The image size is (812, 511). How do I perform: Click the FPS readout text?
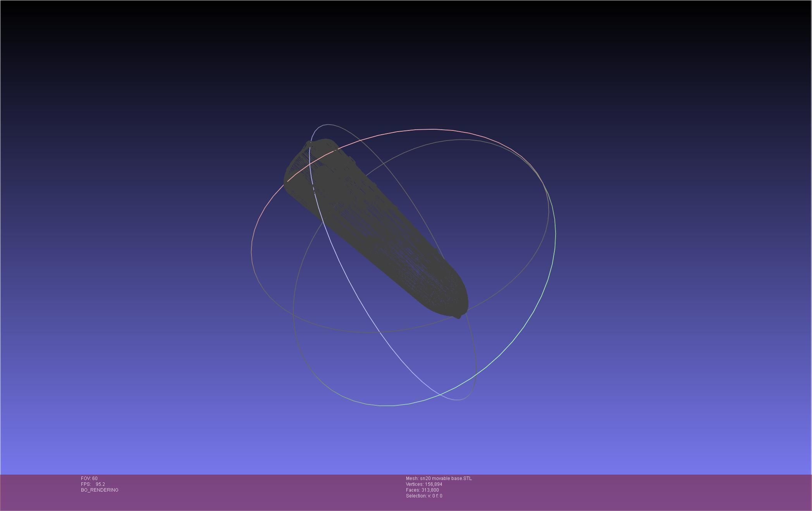click(x=93, y=484)
